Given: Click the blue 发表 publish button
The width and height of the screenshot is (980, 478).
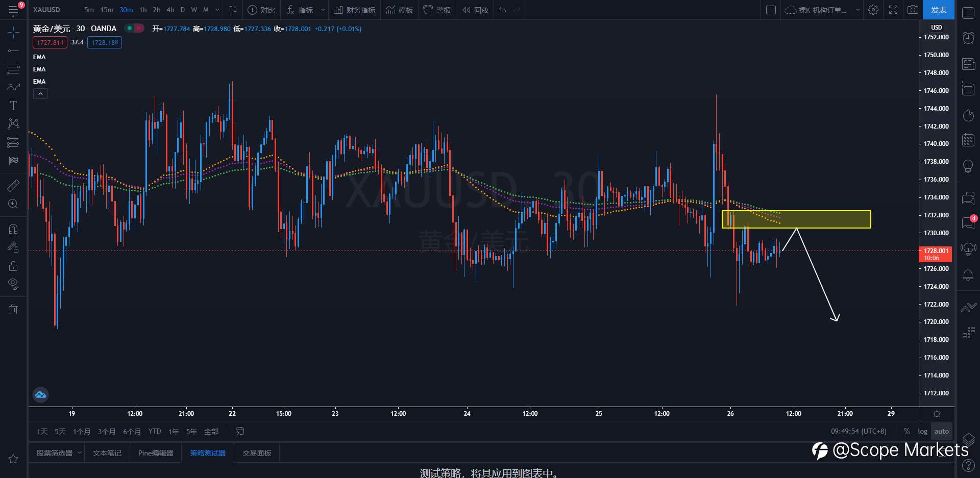Looking at the screenshot, I should (x=939, y=10).
